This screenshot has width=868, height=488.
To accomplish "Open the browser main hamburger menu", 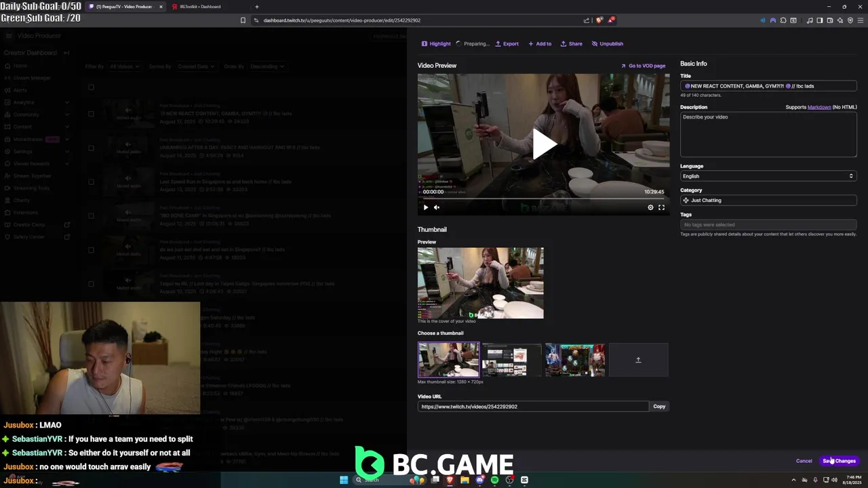I will [x=861, y=20].
